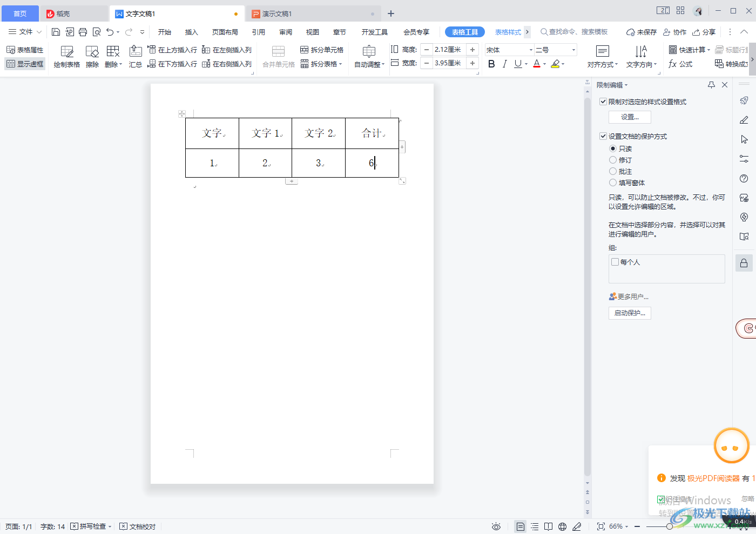This screenshot has height=534, width=756.
Task: Click the Save icon in quick toolbar
Action: (56, 32)
